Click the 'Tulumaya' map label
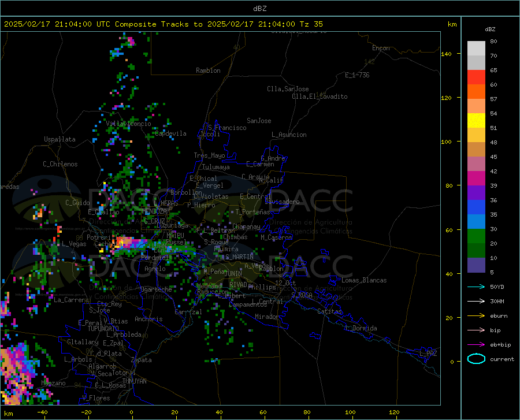This screenshot has height=420, width=520. 216,167
